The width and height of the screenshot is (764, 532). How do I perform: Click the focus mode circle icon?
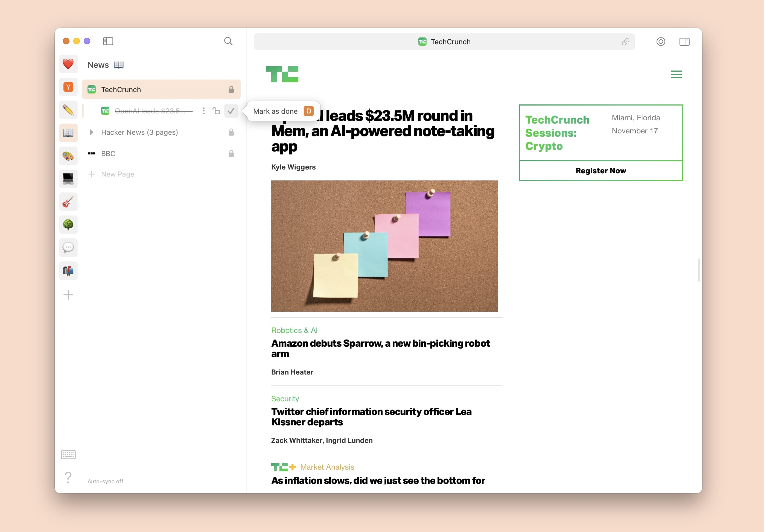tap(661, 42)
